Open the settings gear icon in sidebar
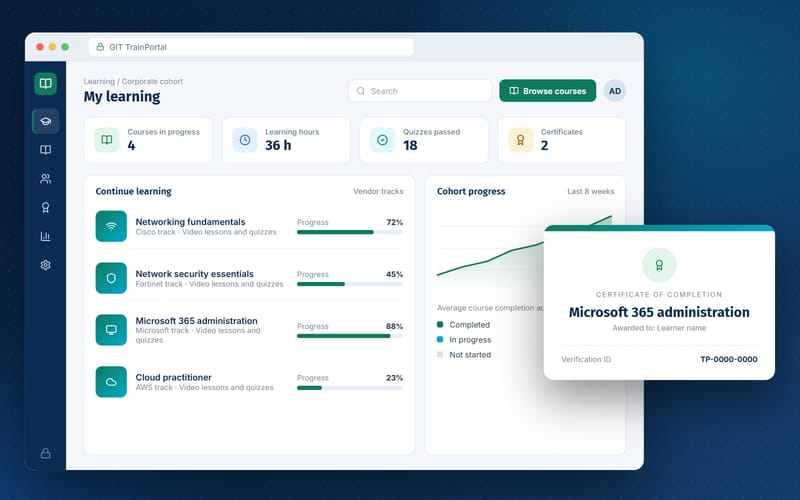Screen dimensions: 800x500 [x=45, y=265]
